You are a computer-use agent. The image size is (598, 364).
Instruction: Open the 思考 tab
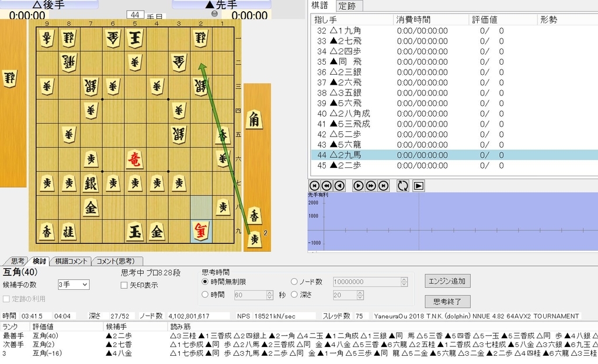pyautogui.click(x=16, y=261)
